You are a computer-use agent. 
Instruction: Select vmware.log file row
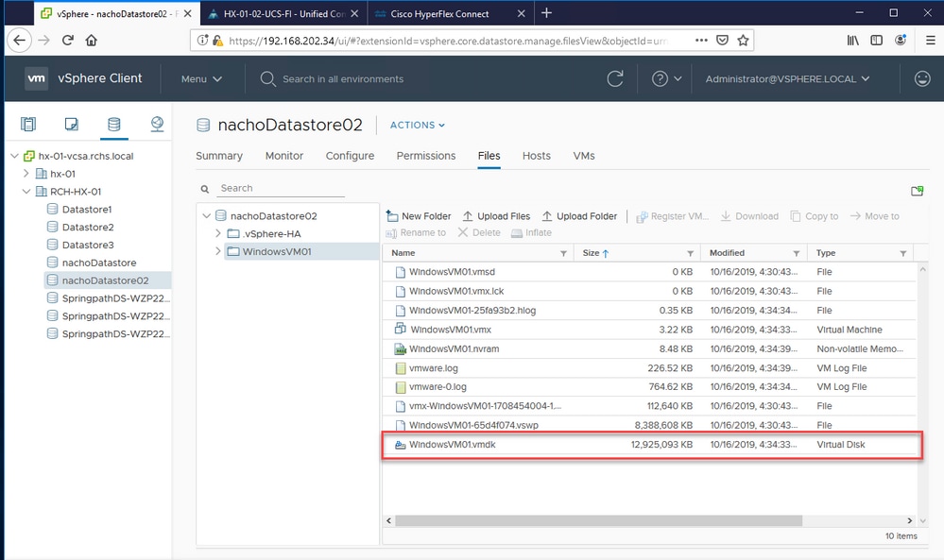point(651,368)
